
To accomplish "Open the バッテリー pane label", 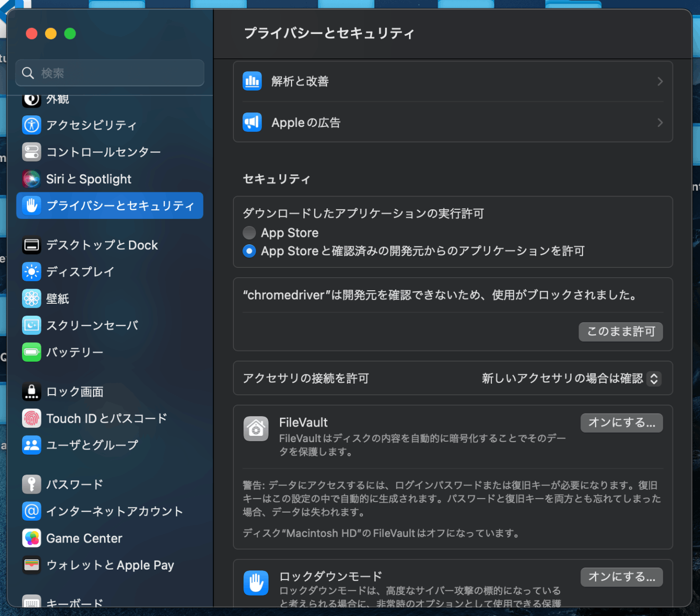I will pyautogui.click(x=74, y=352).
